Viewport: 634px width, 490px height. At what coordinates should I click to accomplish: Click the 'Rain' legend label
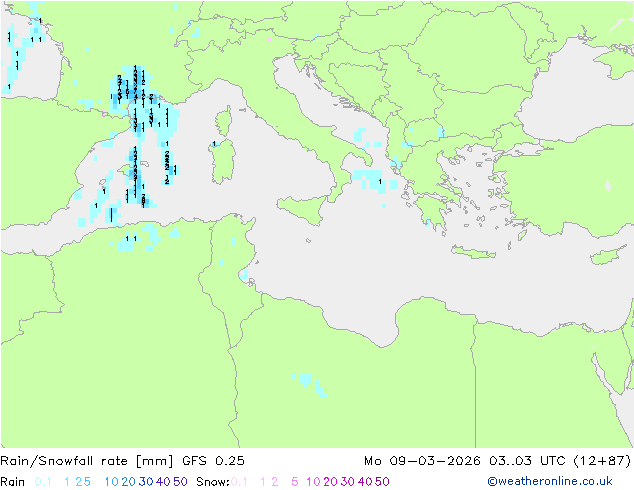[x=13, y=482]
